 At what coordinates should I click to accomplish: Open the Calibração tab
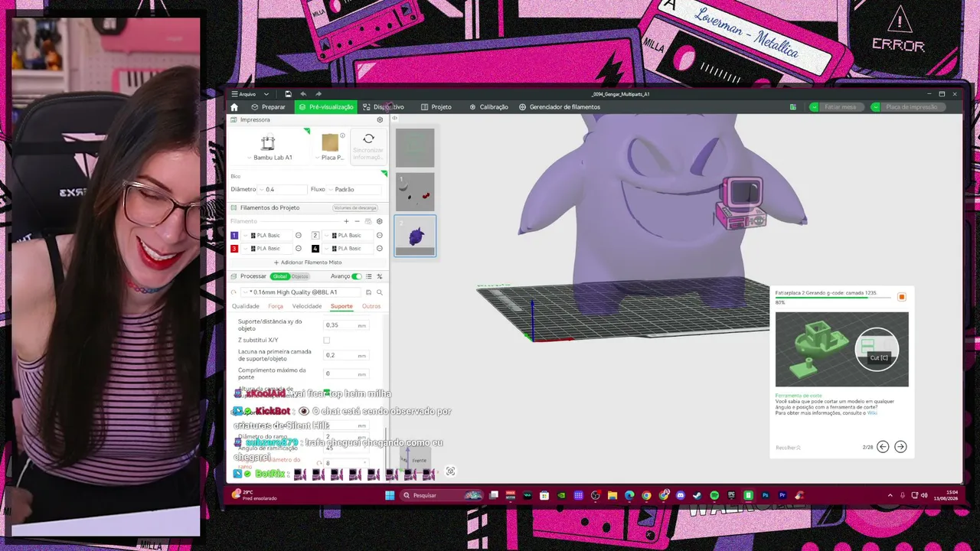(x=488, y=107)
